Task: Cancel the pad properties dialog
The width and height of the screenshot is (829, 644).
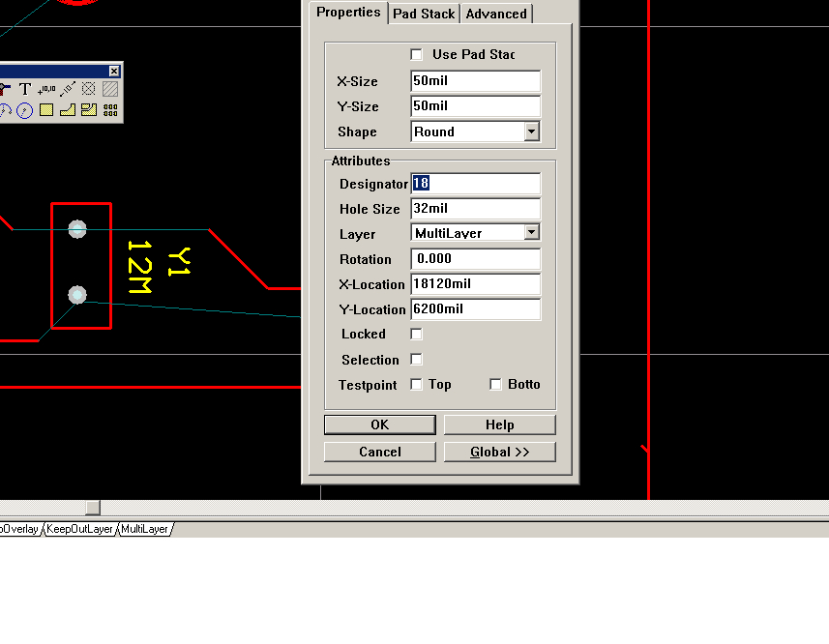Action: click(380, 452)
